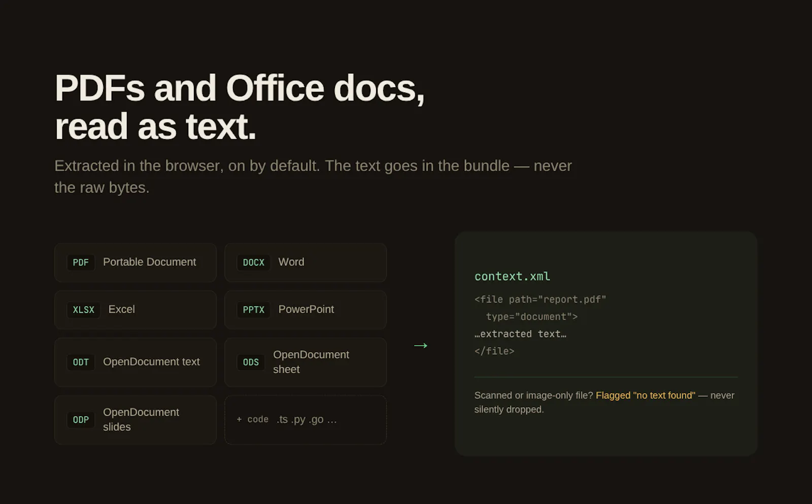Image resolution: width=812 pixels, height=504 pixels.
Task: Click 'Scanned or image-only file?' text
Action: (x=533, y=395)
